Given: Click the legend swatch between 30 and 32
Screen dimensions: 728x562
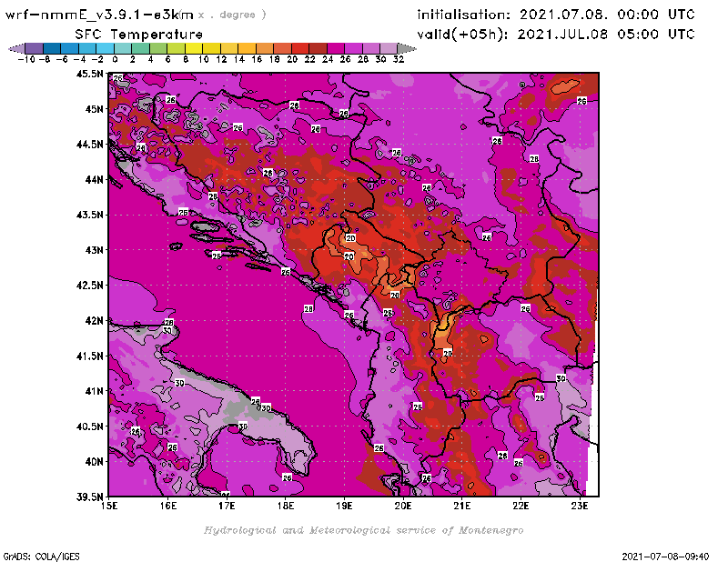Looking at the screenshot, I should [389, 48].
